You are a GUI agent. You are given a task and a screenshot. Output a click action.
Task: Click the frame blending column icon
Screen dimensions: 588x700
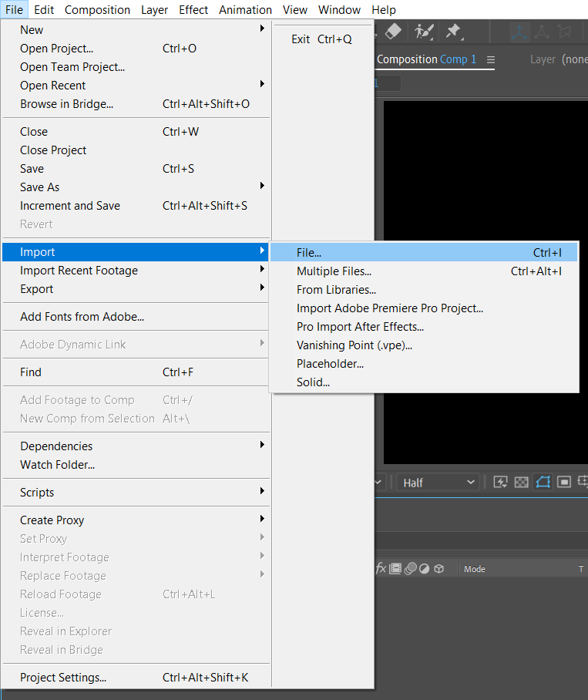point(395,568)
